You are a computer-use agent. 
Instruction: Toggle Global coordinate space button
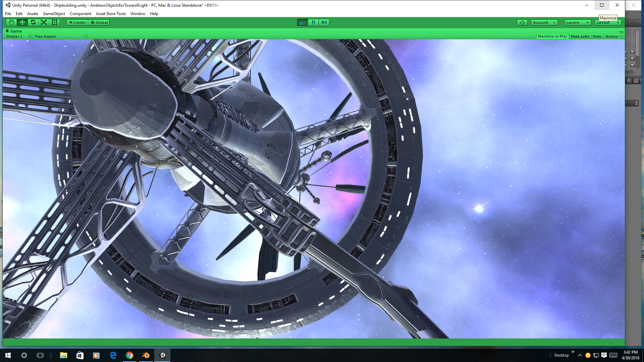pyautogui.click(x=99, y=22)
